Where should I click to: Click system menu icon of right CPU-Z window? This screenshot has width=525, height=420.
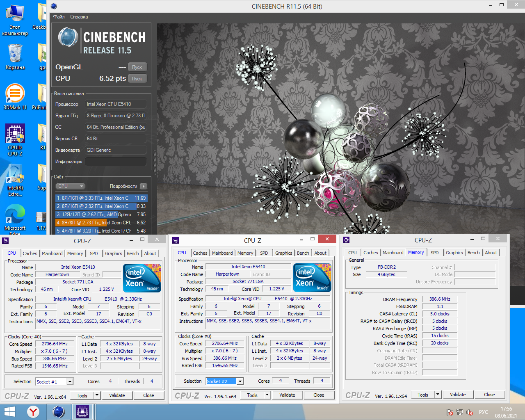click(x=346, y=240)
